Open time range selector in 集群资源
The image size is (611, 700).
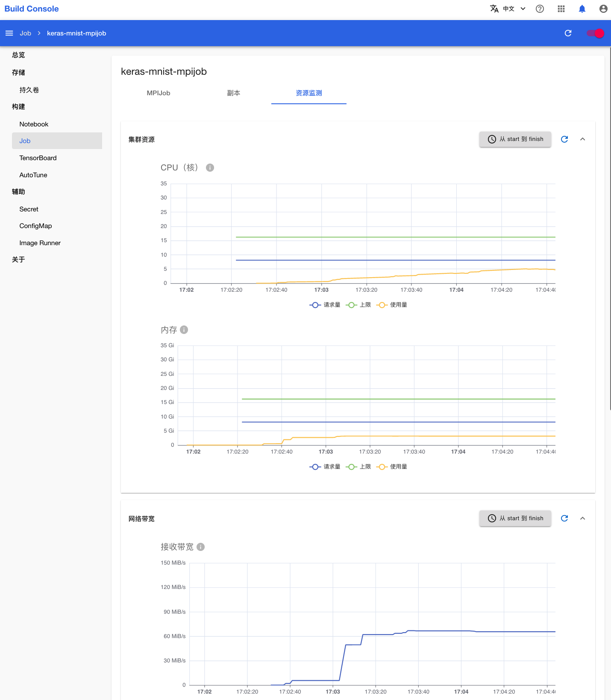point(515,139)
